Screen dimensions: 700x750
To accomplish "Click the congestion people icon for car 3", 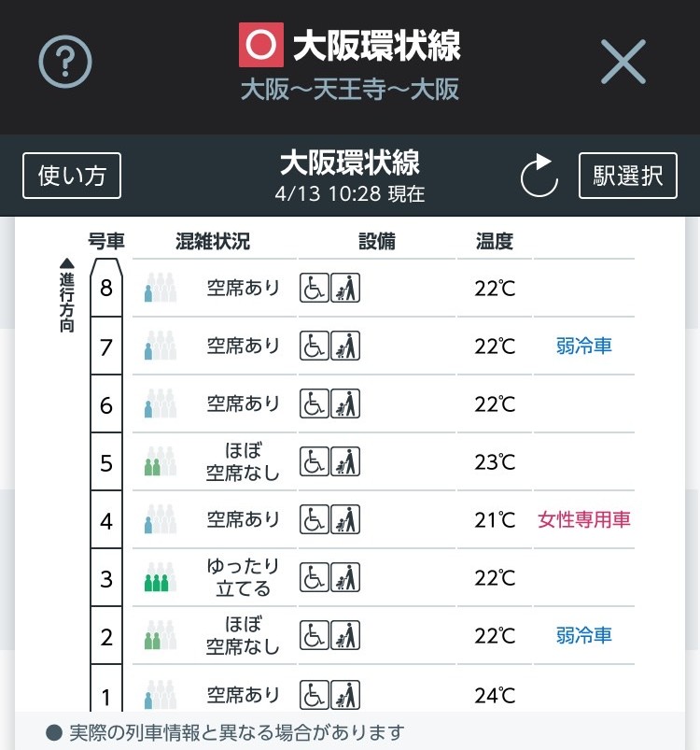I will [161, 577].
